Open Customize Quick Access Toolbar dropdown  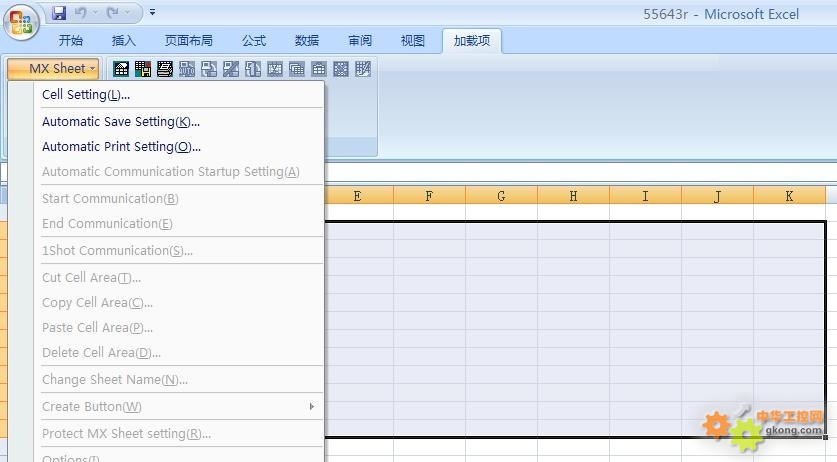coord(152,12)
